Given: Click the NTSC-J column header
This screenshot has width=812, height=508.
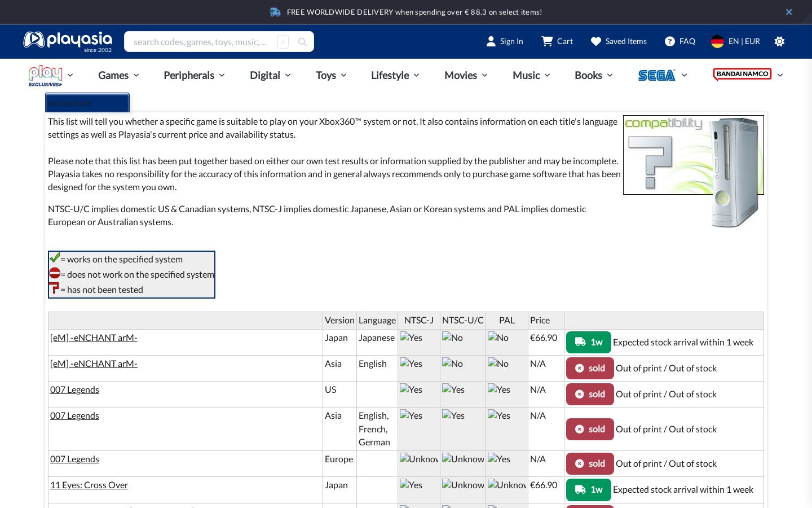Looking at the screenshot, I should point(419,320).
